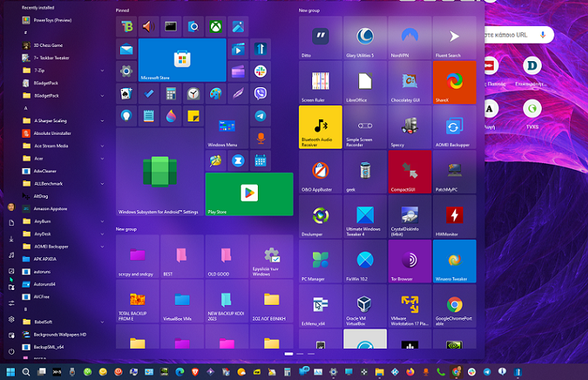Open Bluetooth Audio Receiver tile
This screenshot has width=588, height=380.
(321, 127)
